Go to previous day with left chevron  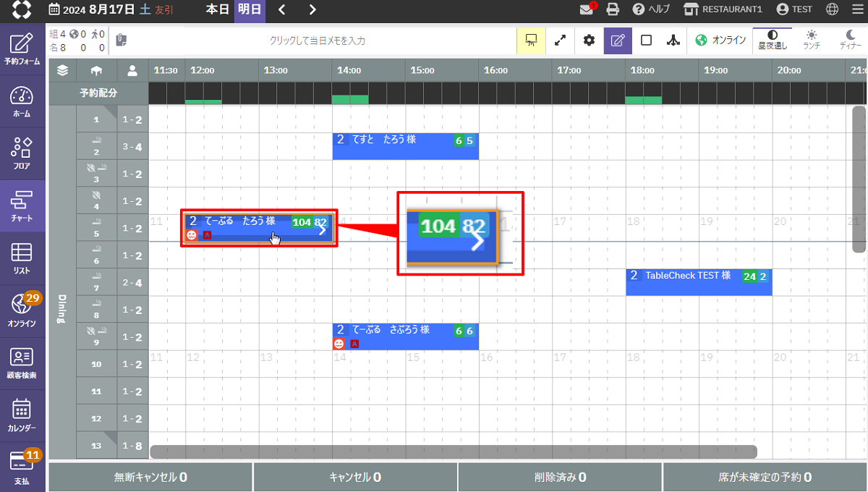282,9
